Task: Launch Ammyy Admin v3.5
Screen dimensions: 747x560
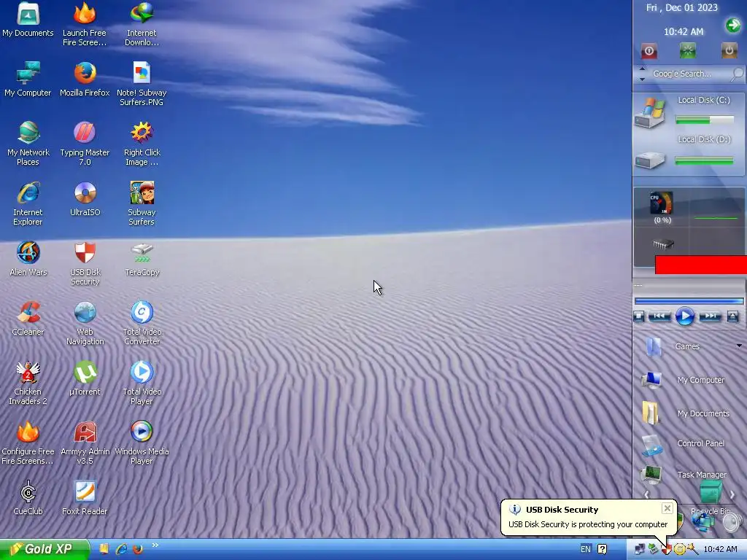Action: point(85,443)
